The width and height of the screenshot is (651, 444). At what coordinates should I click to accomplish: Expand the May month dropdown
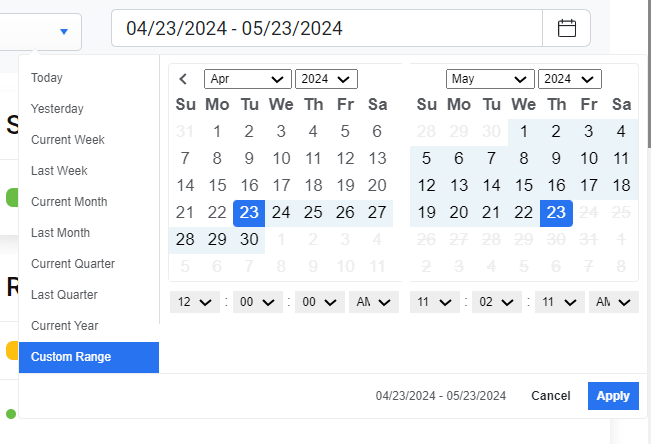pos(490,79)
